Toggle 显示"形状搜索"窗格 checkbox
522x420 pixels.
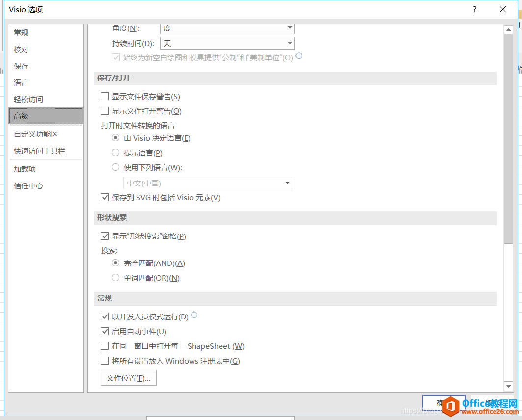(105, 236)
